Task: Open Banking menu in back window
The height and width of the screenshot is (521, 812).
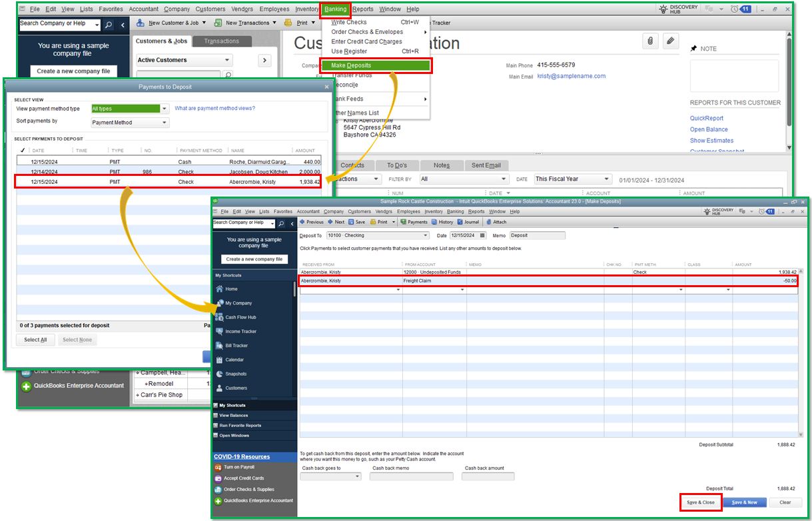Action: (x=336, y=9)
